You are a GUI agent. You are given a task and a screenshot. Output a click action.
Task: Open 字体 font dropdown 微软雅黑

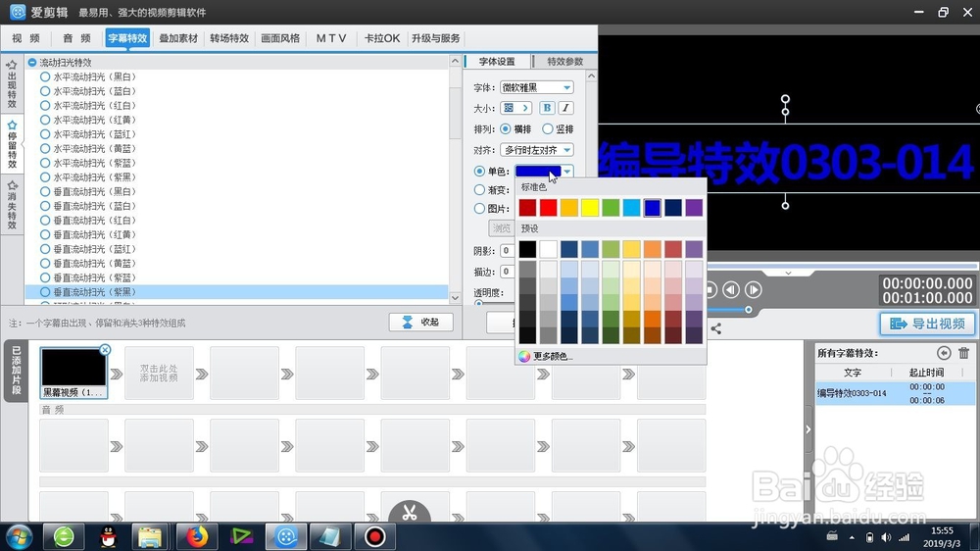click(x=537, y=87)
